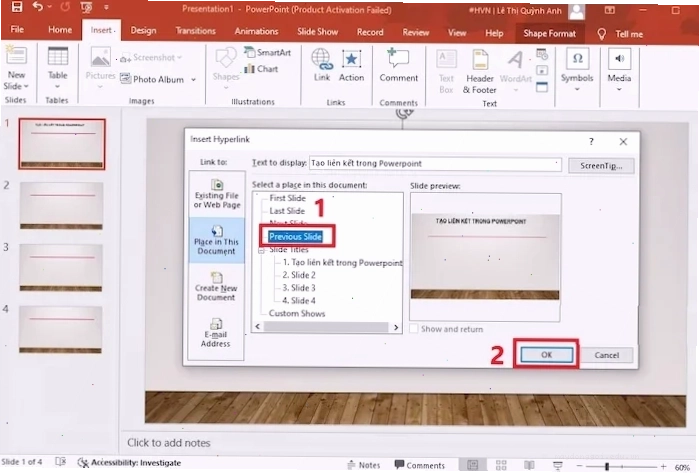Choose Place in This Document

point(217,240)
